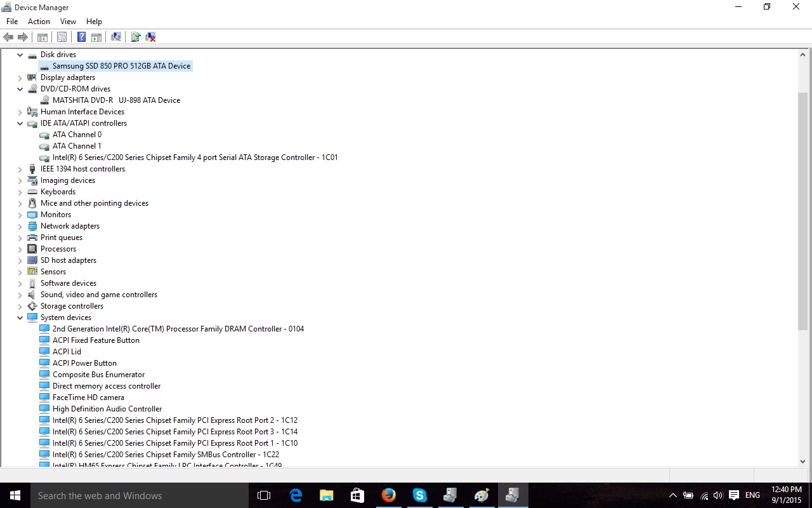Select Samsung SSD 850 PRO 512GB ATA Device

(121, 66)
